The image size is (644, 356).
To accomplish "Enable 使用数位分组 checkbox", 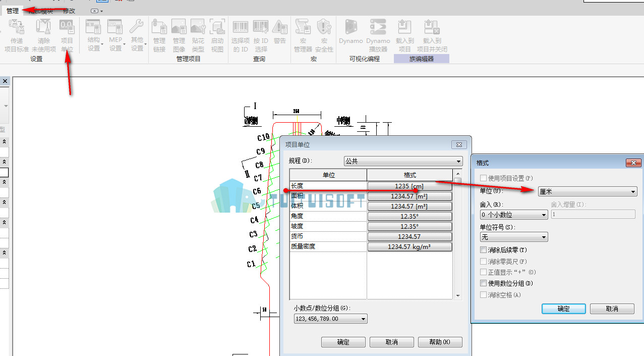I will [484, 283].
